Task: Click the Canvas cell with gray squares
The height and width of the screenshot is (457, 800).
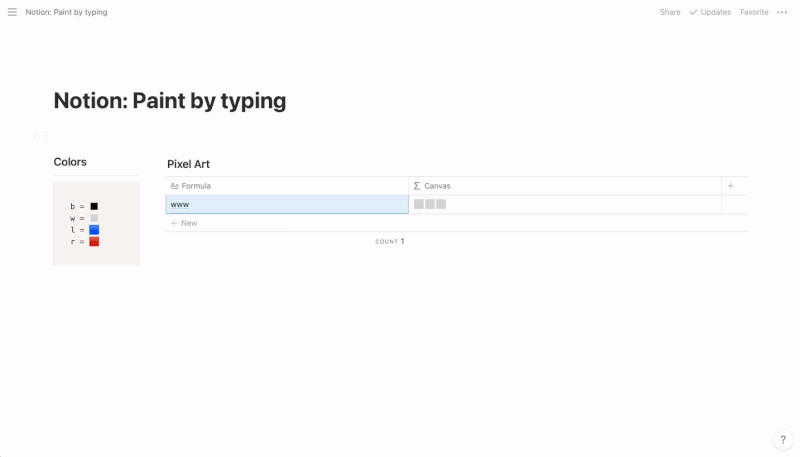Action: 565,204
